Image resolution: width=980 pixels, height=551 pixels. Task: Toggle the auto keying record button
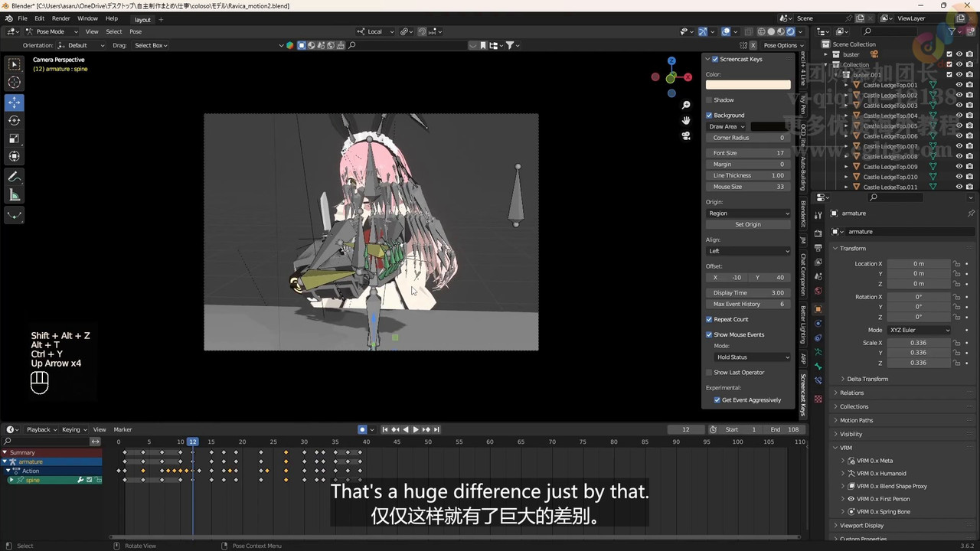pos(362,429)
